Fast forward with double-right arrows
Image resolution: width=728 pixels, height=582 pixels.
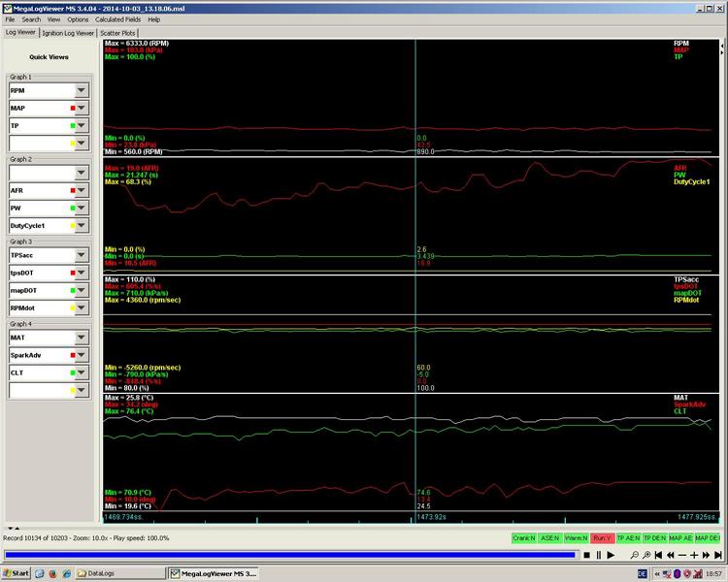click(706, 555)
